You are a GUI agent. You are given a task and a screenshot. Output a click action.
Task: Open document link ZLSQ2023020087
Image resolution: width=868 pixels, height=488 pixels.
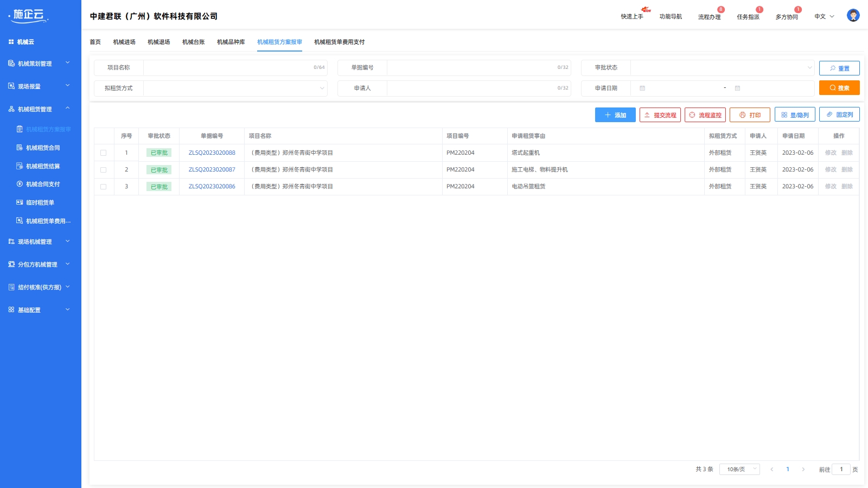click(212, 170)
